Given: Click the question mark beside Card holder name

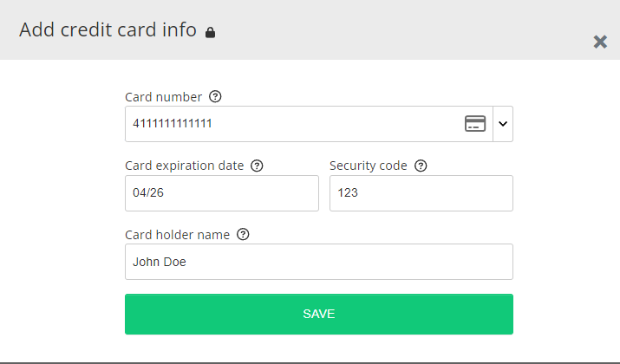Looking at the screenshot, I should 243,234.
